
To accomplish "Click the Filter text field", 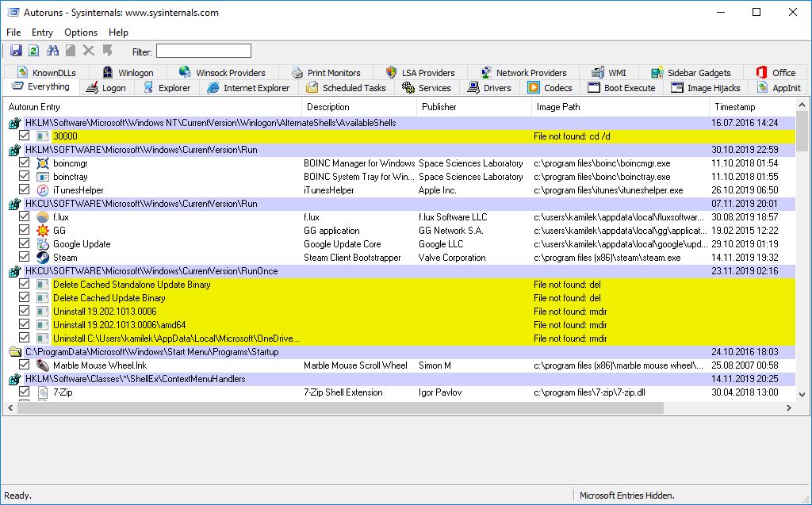I will (x=203, y=52).
